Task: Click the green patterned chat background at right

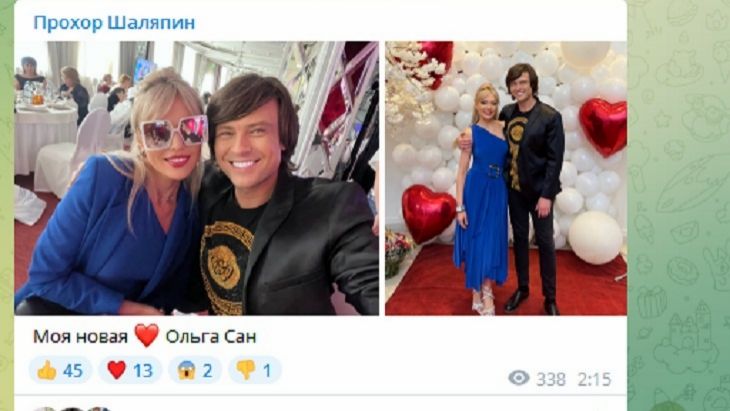Action: click(x=679, y=205)
